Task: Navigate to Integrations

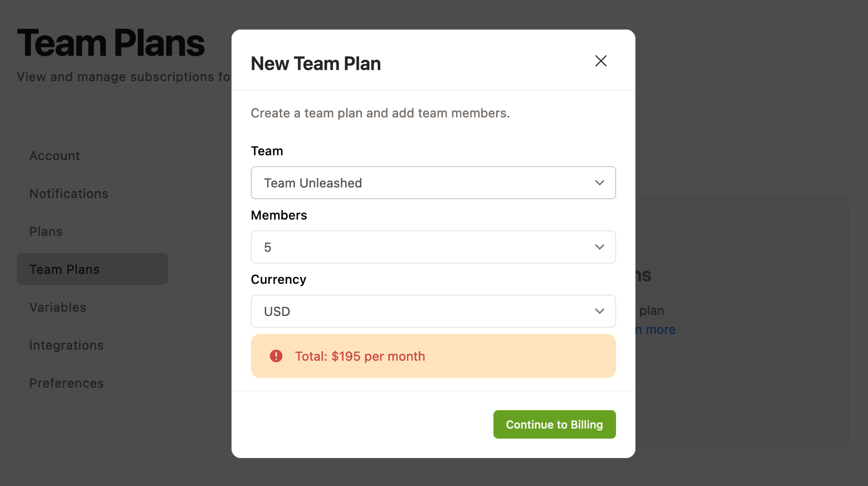Action: pos(66,345)
